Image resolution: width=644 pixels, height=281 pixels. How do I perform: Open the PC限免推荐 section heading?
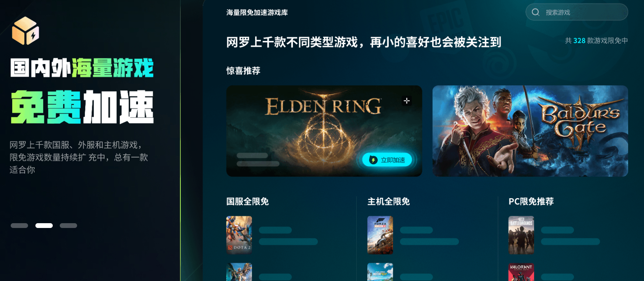pos(531,201)
